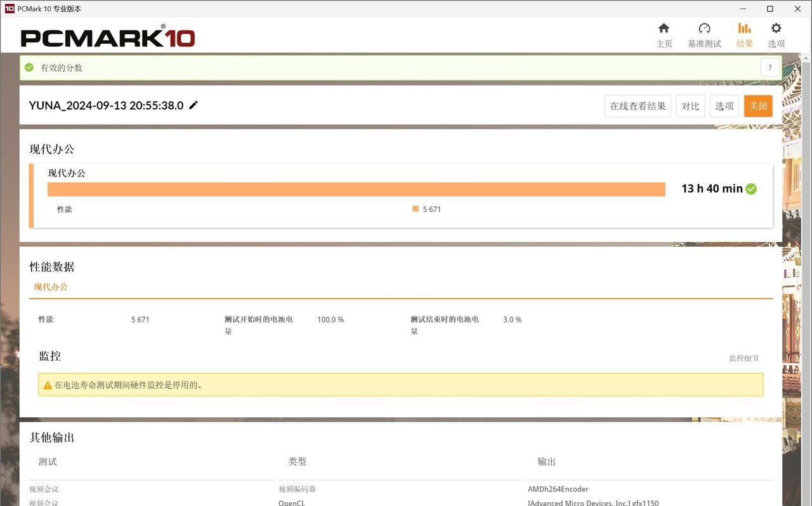812x506 pixels.
Task: Click the 对比 compare button
Action: [x=690, y=106]
